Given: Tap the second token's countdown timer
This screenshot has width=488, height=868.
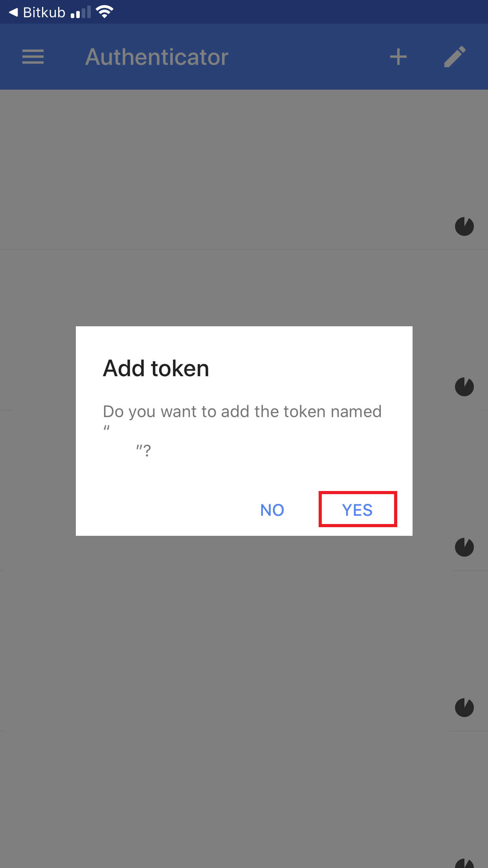Looking at the screenshot, I should click(464, 387).
